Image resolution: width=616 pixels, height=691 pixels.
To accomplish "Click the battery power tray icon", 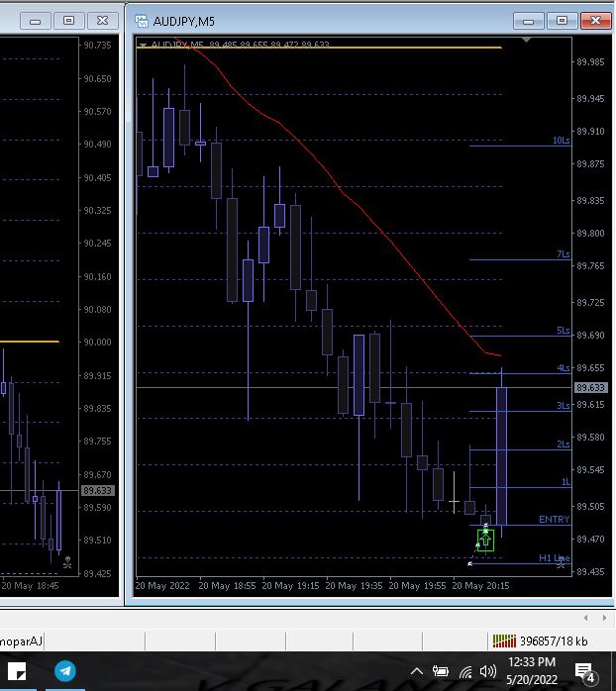I will (x=440, y=671).
